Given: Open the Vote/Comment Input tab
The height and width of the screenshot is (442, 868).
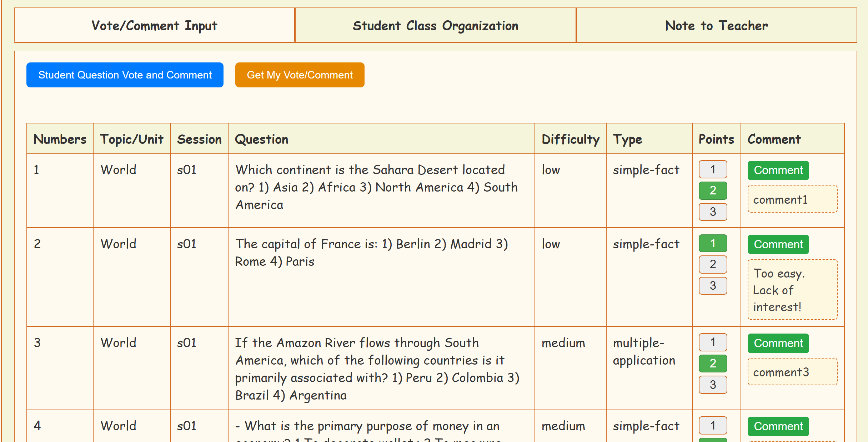Looking at the screenshot, I should pyautogui.click(x=154, y=26).
